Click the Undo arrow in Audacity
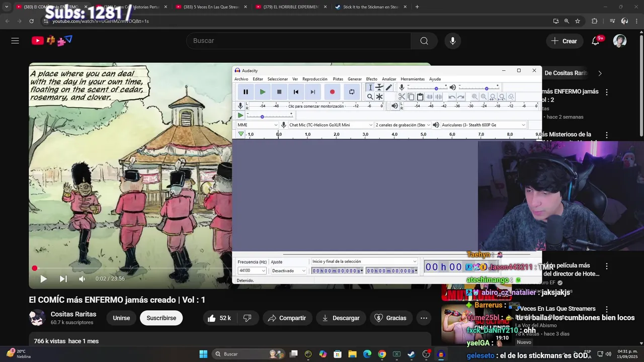Screen dimensions: 644x362 pos(451,97)
